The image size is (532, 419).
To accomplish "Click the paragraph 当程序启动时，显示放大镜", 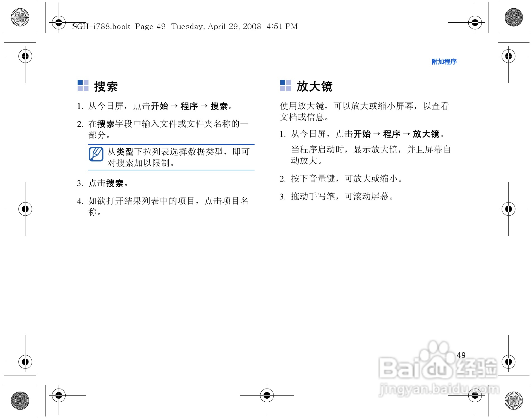I will (x=371, y=155).
